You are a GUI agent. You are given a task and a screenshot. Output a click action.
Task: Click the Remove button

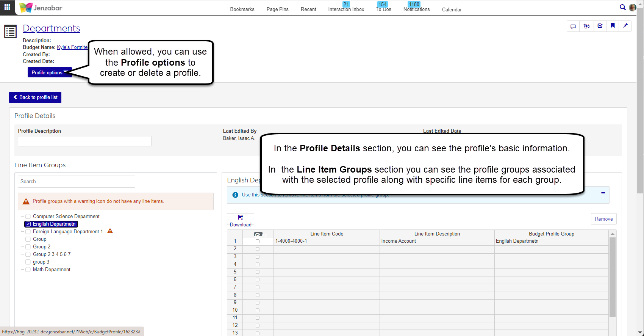click(x=603, y=219)
